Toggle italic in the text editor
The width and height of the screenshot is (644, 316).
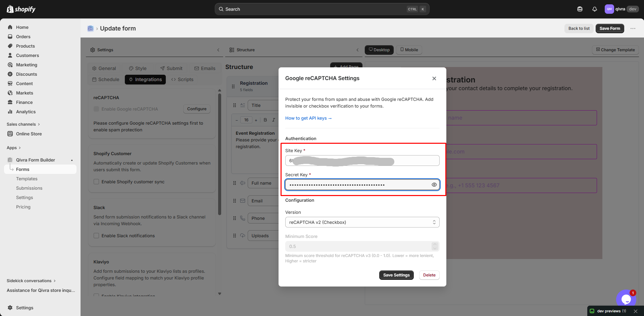[x=274, y=120]
